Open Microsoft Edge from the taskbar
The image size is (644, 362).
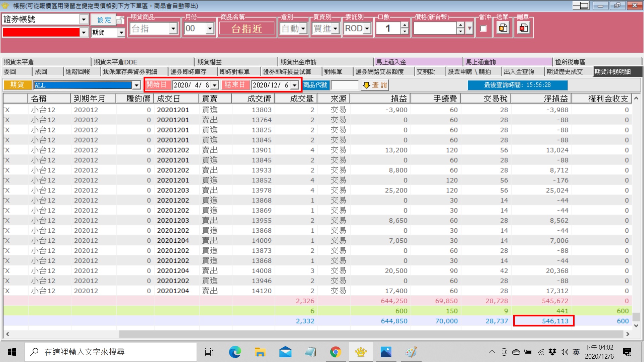(x=235, y=352)
